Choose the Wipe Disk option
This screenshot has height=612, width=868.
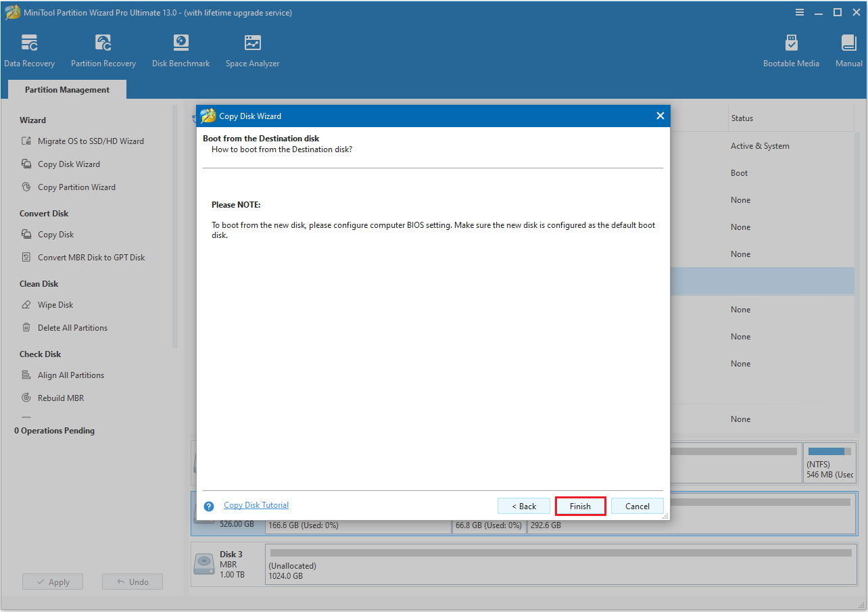click(55, 304)
